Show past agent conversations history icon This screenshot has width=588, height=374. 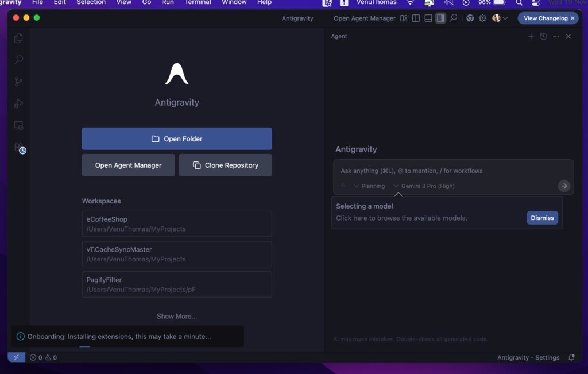pyautogui.click(x=543, y=37)
